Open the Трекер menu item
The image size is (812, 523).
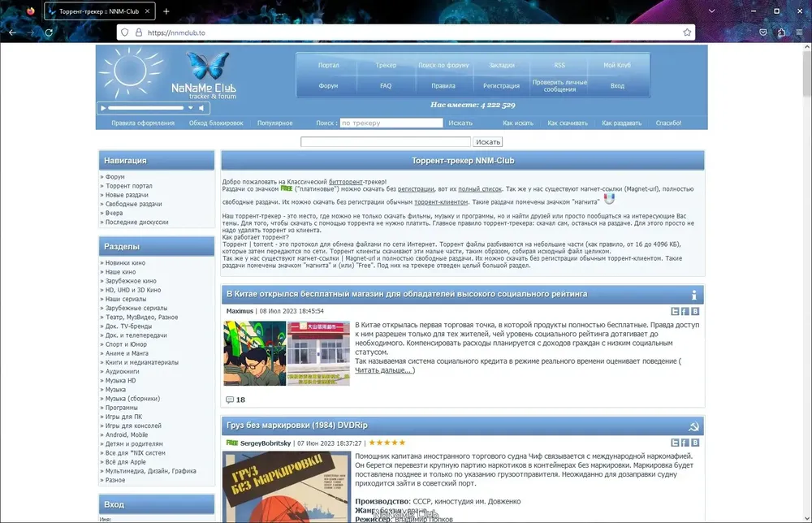[386, 65]
